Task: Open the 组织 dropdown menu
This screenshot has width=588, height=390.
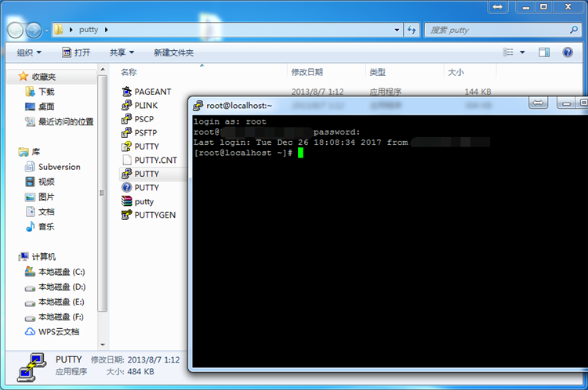Action: click(x=30, y=52)
